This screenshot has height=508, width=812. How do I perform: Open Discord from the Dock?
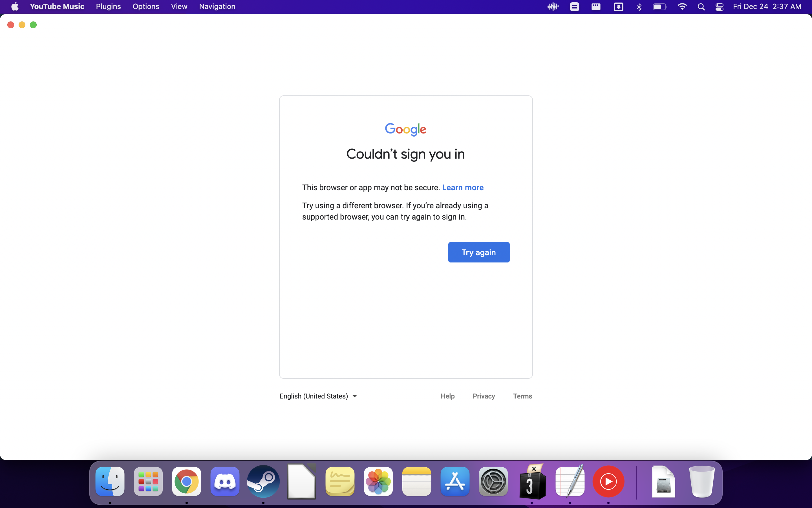coord(225,481)
